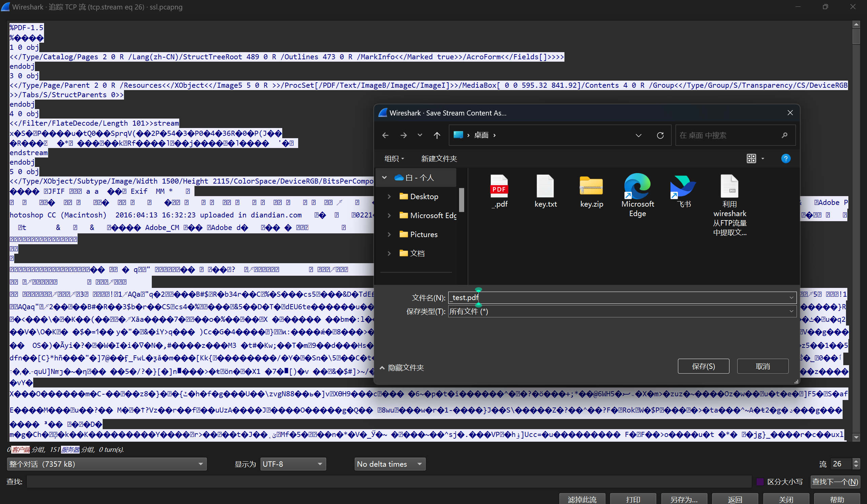The height and width of the screenshot is (504, 867).
Task: Go forward in Save dialog navigation
Action: click(x=403, y=135)
